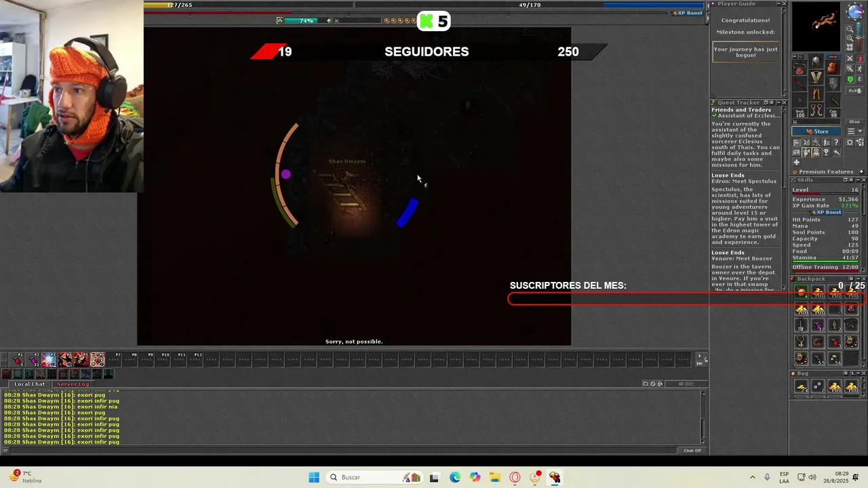The height and width of the screenshot is (488, 868).
Task: Click the Stamina value 41:57
Action: point(850,258)
